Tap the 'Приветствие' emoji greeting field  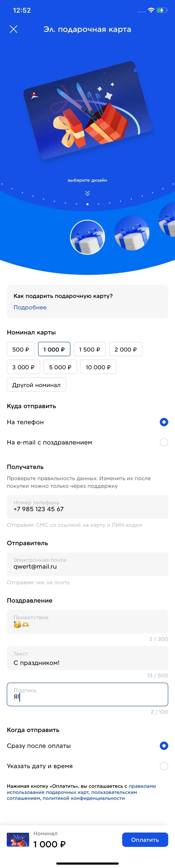pyautogui.click(x=87, y=621)
